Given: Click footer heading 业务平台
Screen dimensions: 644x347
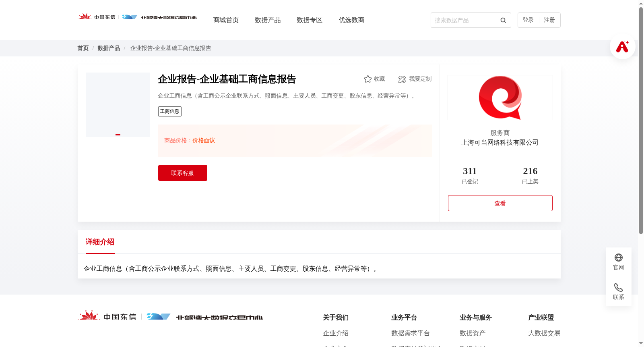Looking at the screenshot, I should pos(404,318).
